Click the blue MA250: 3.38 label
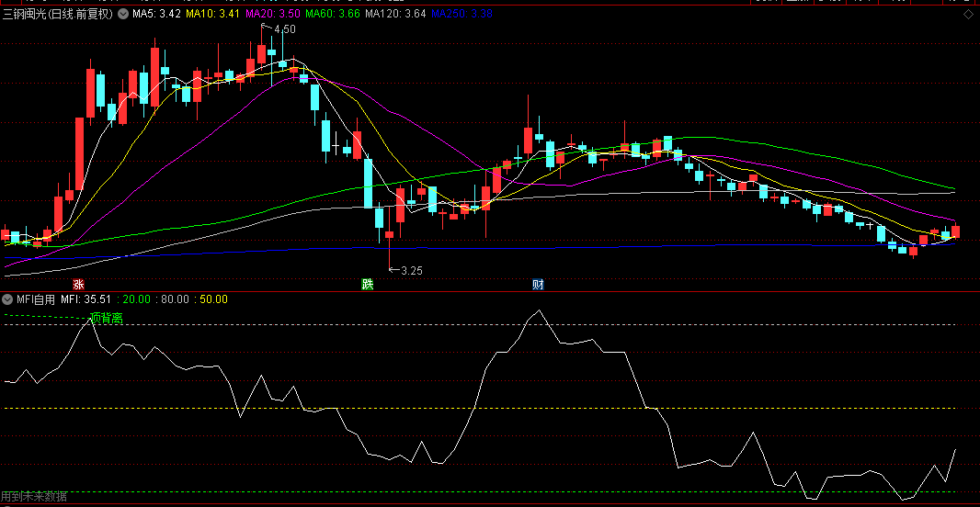980x507 pixels. 462,13
